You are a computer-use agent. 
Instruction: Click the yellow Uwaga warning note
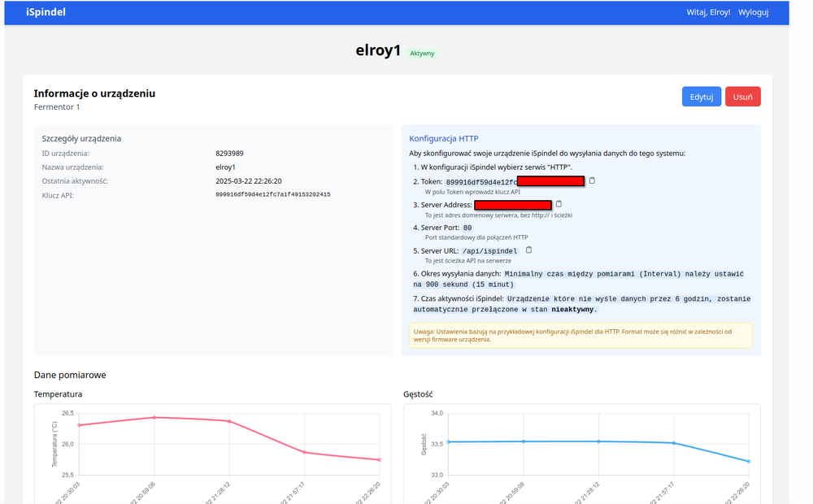(x=580, y=335)
